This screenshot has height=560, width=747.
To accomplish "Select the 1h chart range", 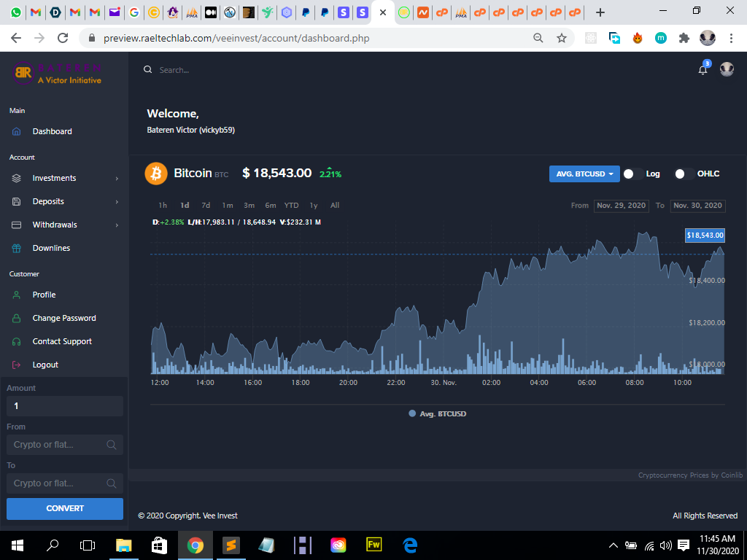I will coord(163,205).
